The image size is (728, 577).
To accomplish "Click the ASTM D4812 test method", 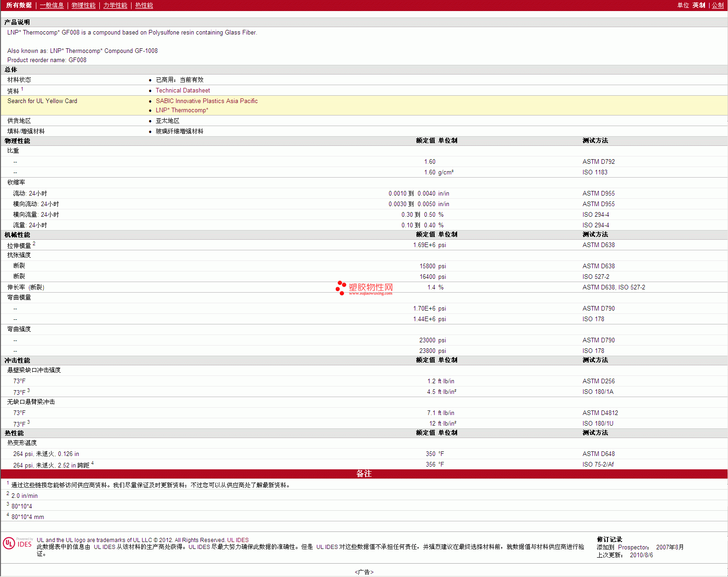I will coord(600,413).
